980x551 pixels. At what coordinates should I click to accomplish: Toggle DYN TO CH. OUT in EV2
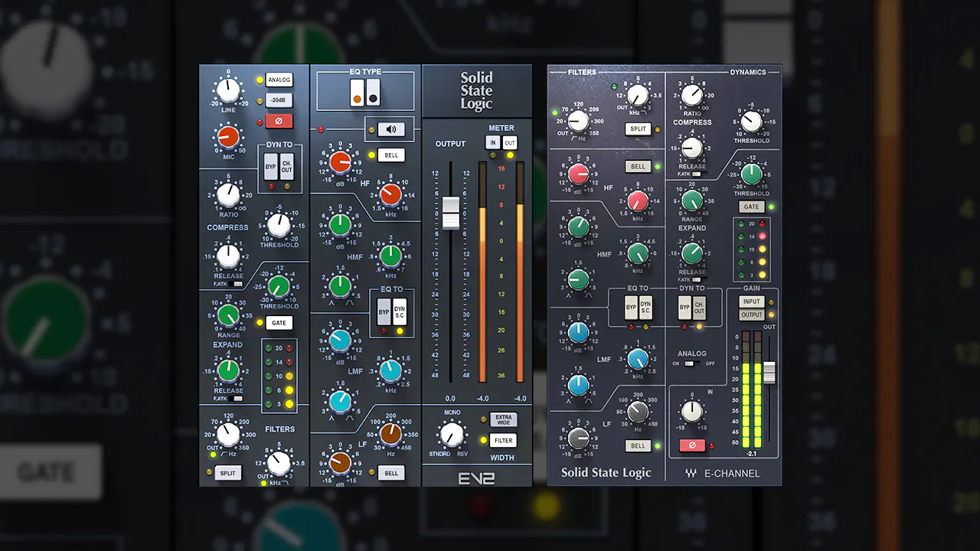pos(287,166)
